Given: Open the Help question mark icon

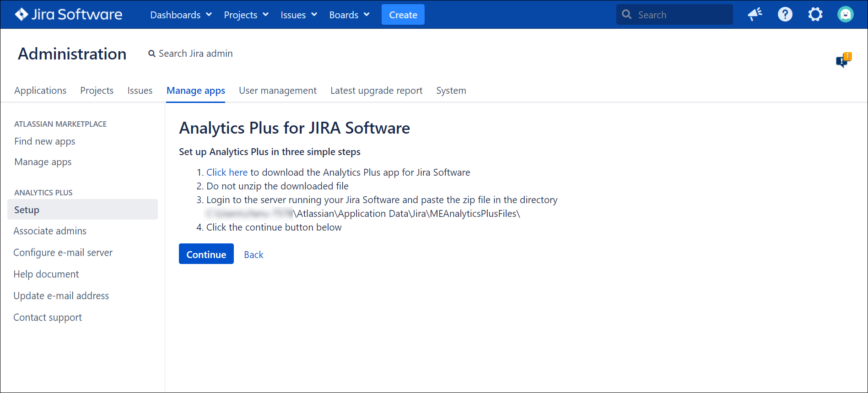Looking at the screenshot, I should click(785, 15).
